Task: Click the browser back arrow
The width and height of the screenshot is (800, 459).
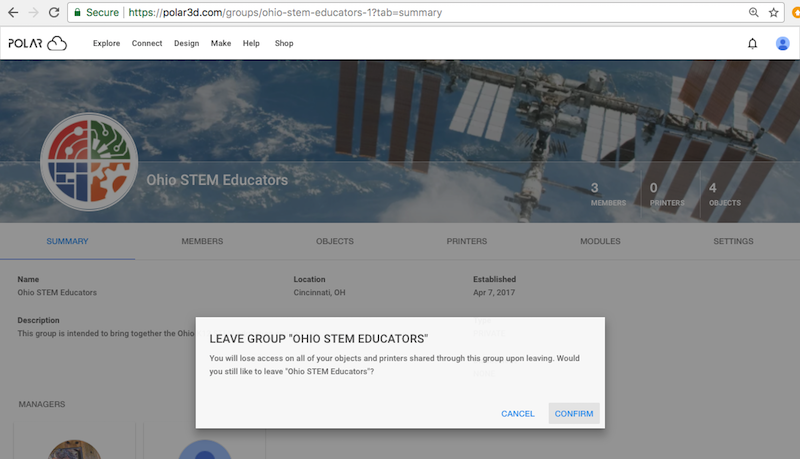Action: pos(13,12)
